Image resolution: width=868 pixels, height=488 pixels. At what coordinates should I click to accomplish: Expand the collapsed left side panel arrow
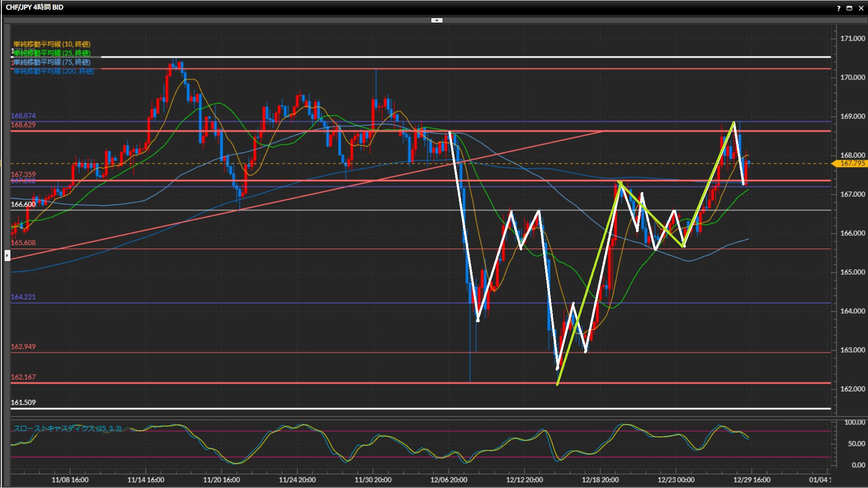(7, 256)
